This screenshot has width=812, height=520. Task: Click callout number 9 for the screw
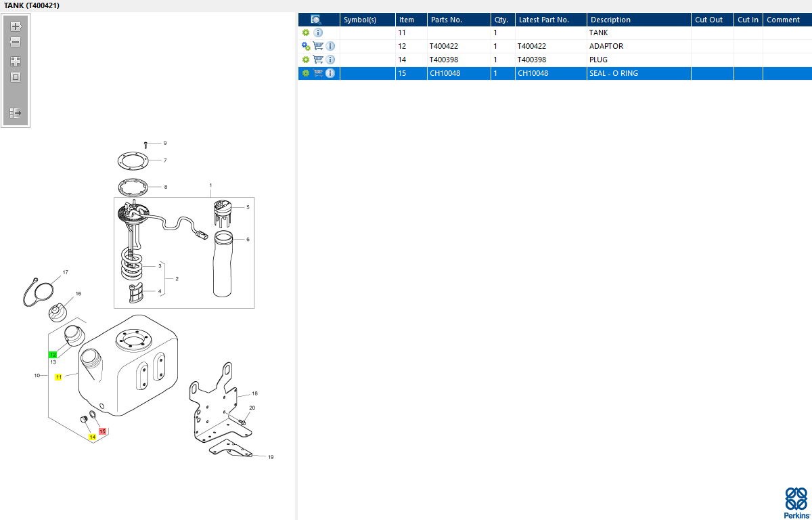(164, 143)
